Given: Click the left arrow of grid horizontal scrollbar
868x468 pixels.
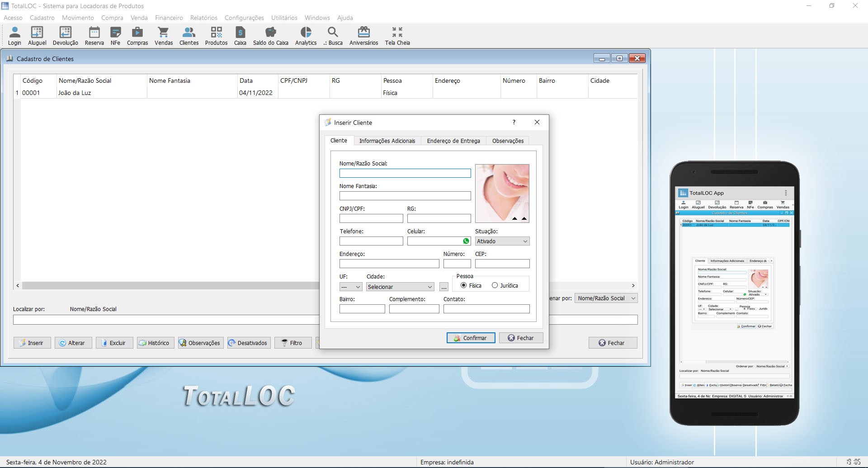Looking at the screenshot, I should [18, 285].
